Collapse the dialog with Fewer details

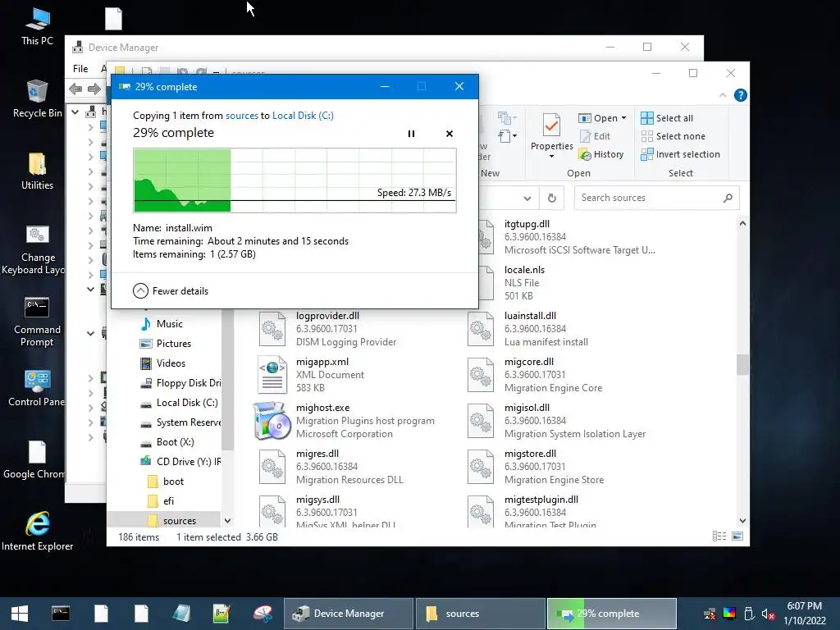coord(171,291)
